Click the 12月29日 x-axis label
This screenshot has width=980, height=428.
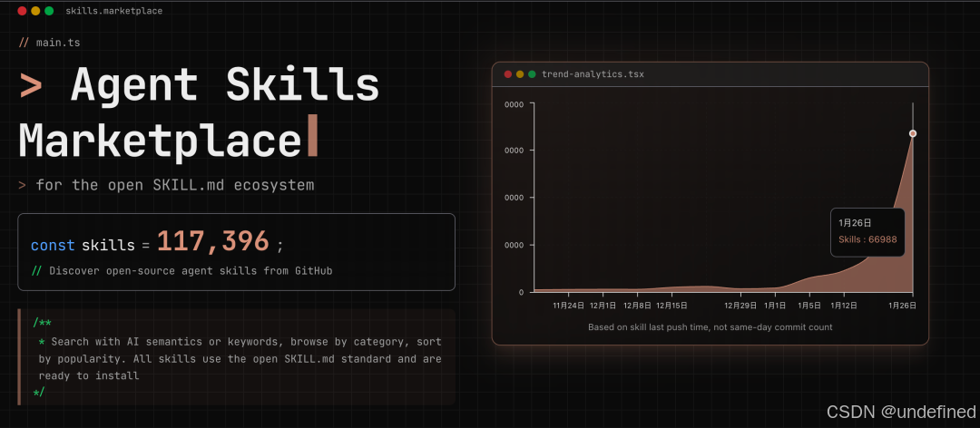(x=740, y=306)
